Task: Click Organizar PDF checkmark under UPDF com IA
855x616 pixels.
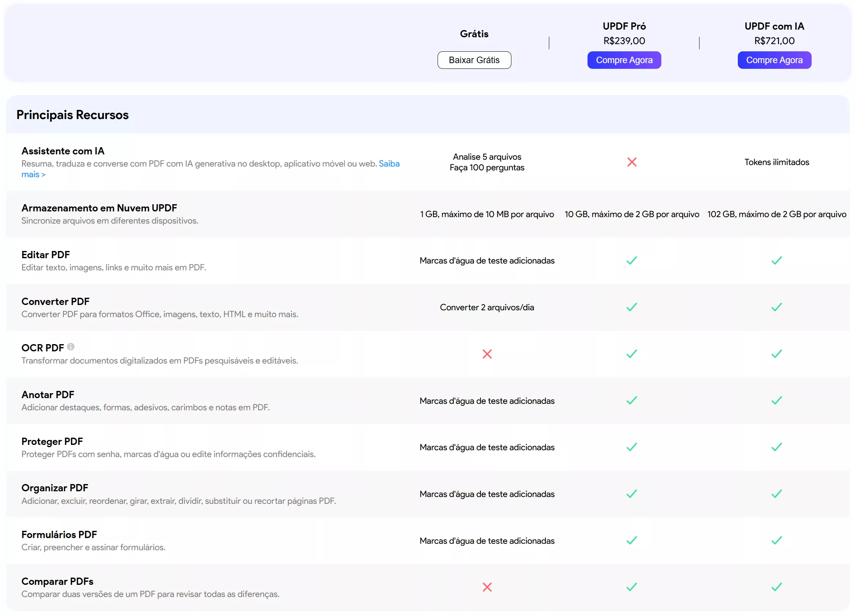Action: (x=777, y=494)
